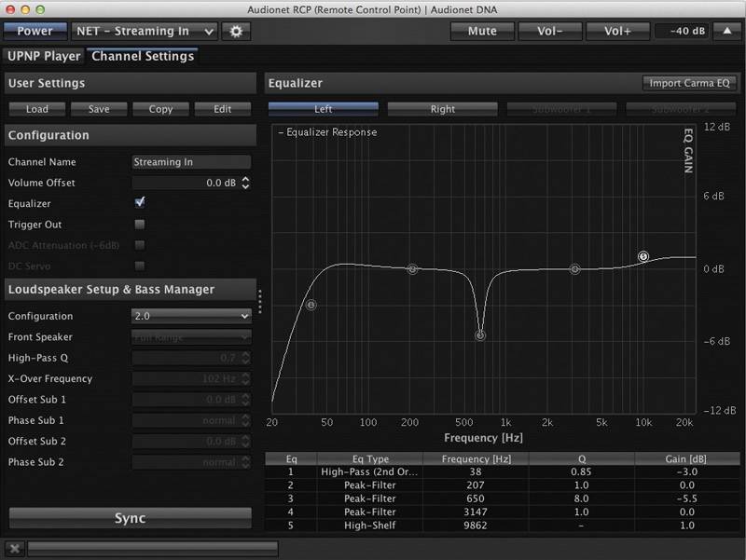Click the Channel Name input field
746x560 pixels.
(x=191, y=162)
